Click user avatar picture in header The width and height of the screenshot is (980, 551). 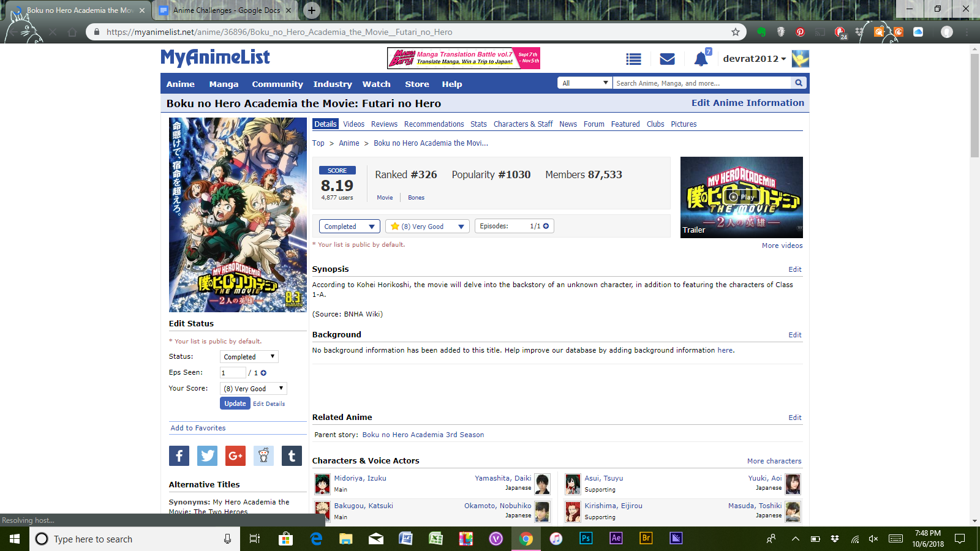pyautogui.click(x=801, y=59)
